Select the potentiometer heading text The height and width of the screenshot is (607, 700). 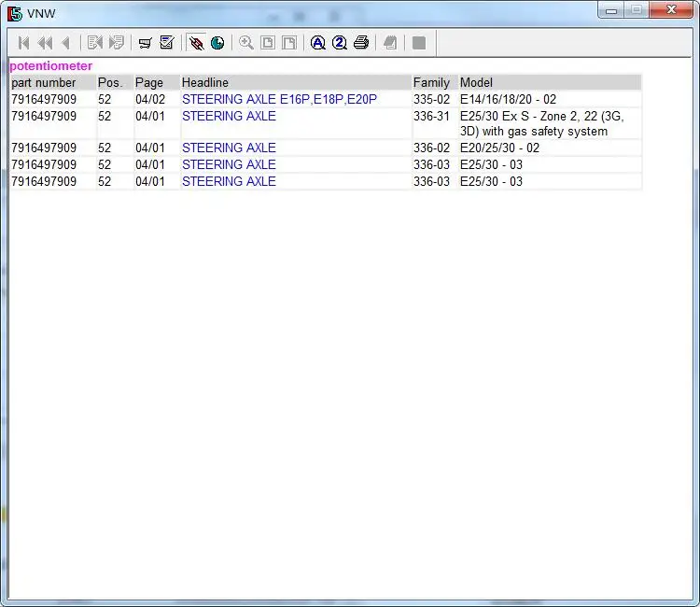pos(51,66)
